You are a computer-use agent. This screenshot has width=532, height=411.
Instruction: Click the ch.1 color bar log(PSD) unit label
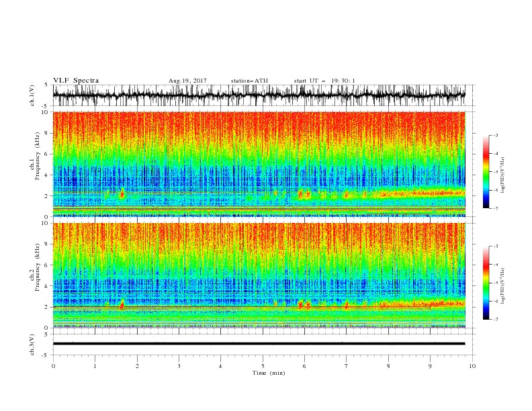point(503,175)
